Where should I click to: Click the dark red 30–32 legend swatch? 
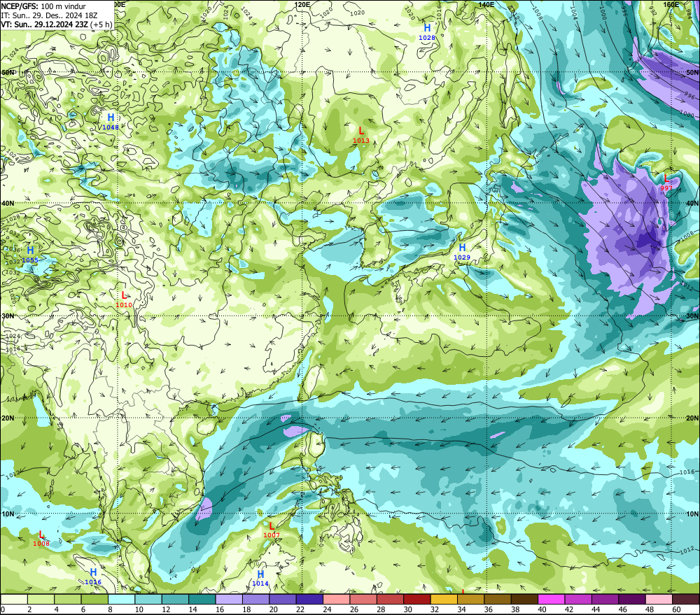coord(417,599)
